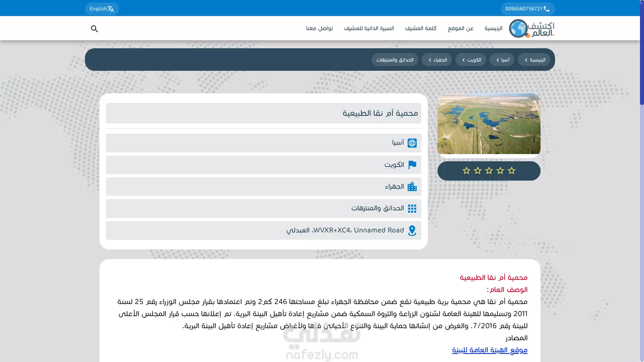The height and width of the screenshot is (362, 644).
Task: Call the number 0096560756727
Action: click(528, 9)
